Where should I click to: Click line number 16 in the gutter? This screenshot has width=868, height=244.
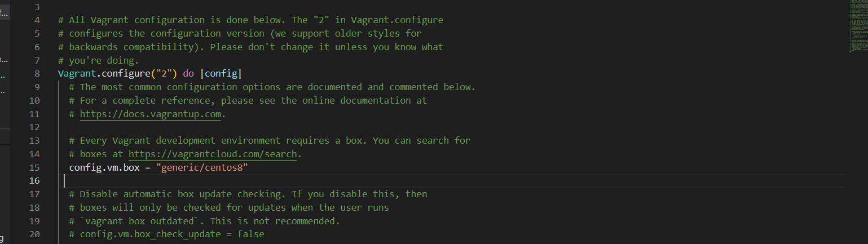pyautogui.click(x=34, y=181)
